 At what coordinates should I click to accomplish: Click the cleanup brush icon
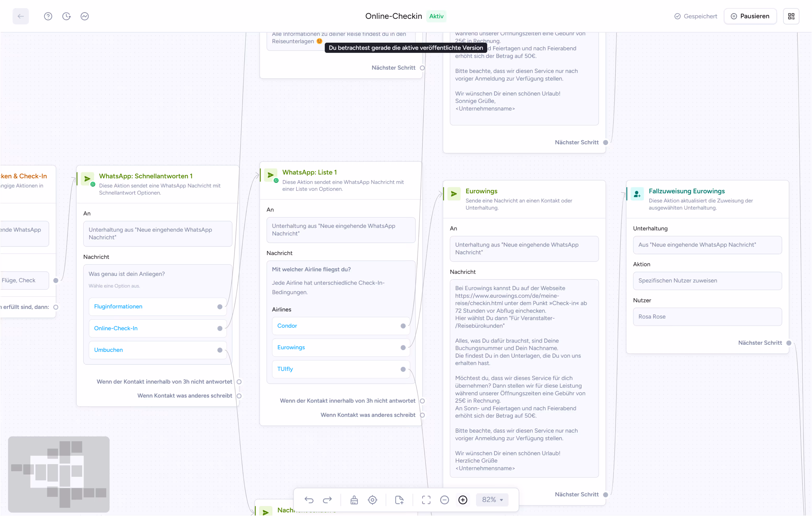[354, 500]
